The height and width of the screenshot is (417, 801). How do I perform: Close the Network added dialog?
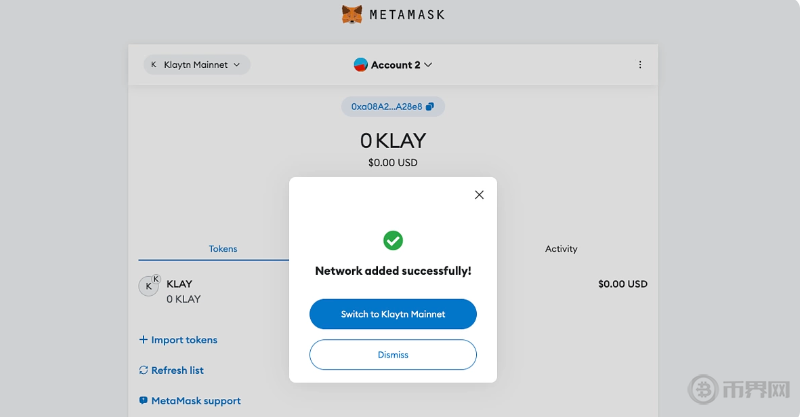(479, 195)
